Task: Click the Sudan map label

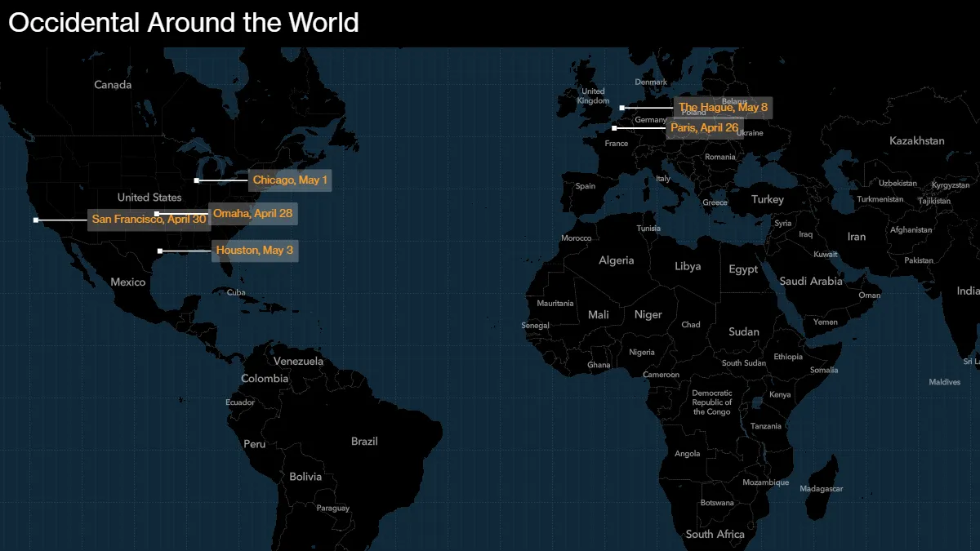Action: [744, 332]
